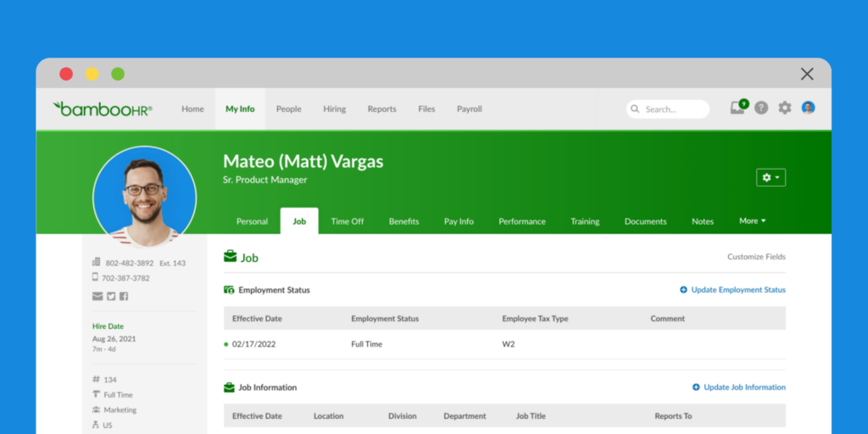
Task: Open Mateo's Facebook profile icon
Action: pos(124,296)
